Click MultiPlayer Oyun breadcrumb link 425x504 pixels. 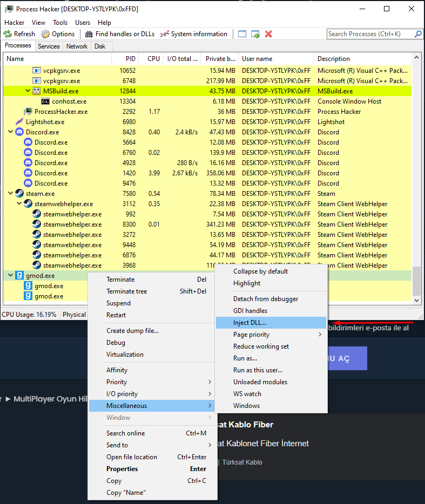[50, 399]
